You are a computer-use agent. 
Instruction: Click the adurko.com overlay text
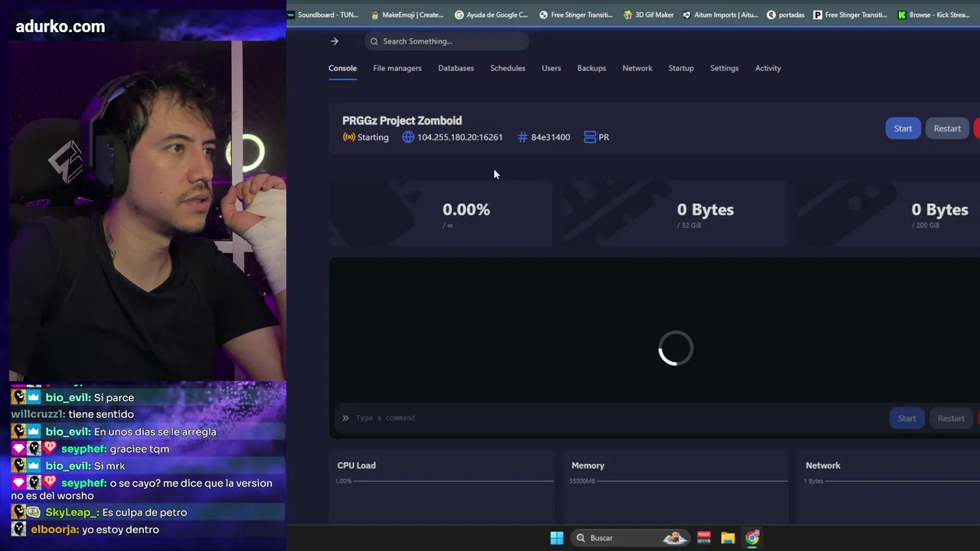tap(60, 27)
